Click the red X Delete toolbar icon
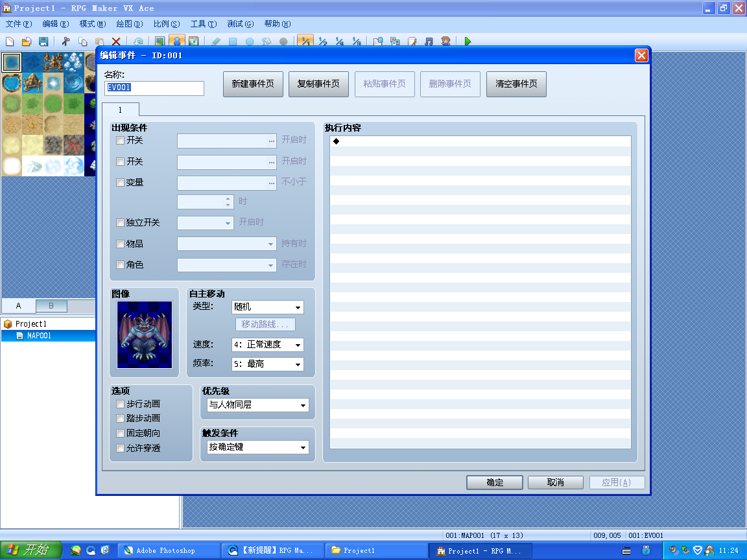Viewport: 747px width, 560px height. (116, 41)
